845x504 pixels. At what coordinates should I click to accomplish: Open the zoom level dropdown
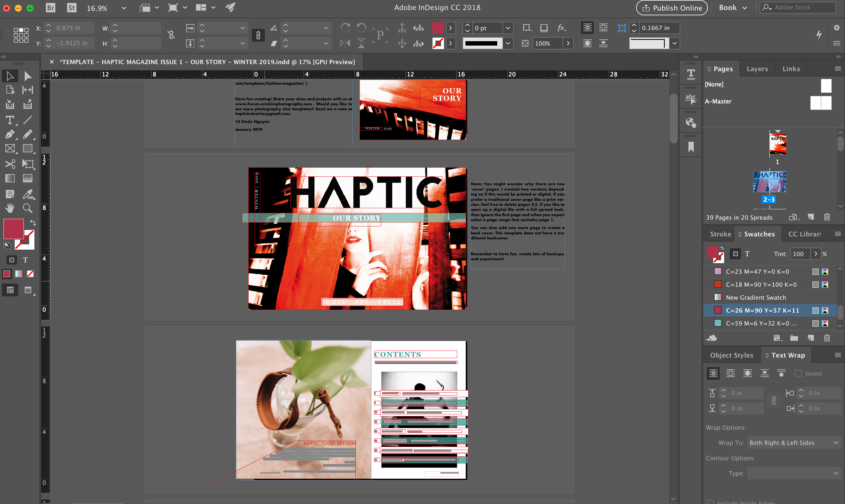(x=124, y=8)
